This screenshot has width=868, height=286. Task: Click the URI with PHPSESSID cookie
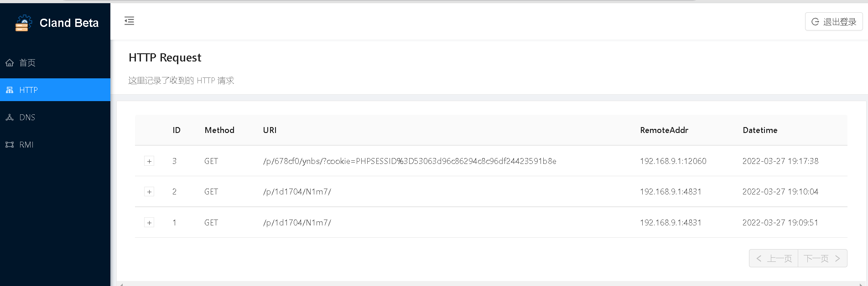[410, 161]
